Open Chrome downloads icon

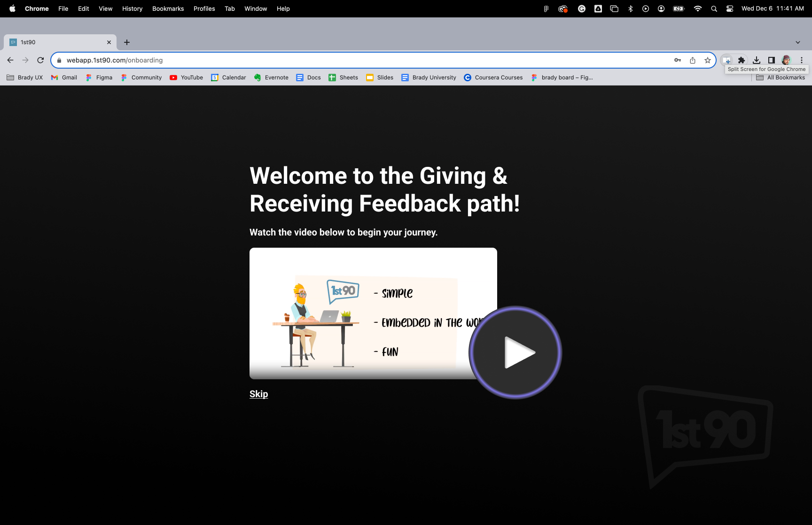tap(757, 60)
